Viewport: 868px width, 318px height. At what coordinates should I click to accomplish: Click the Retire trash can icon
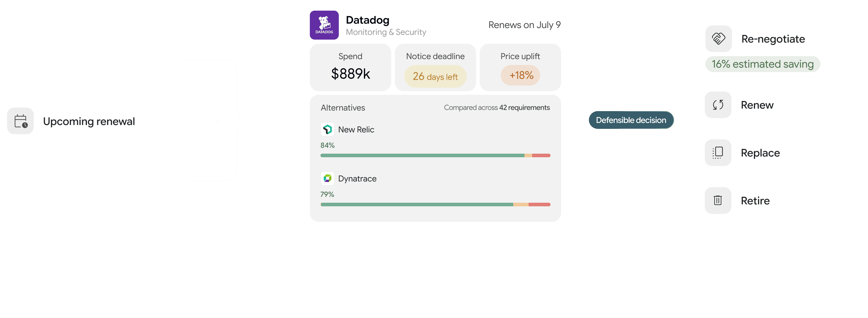(x=718, y=200)
